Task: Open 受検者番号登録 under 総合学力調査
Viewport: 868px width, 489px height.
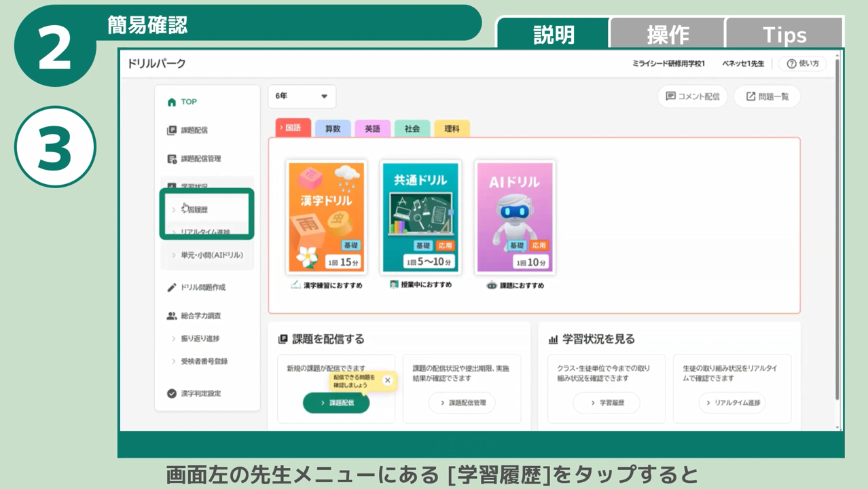Action: click(201, 361)
